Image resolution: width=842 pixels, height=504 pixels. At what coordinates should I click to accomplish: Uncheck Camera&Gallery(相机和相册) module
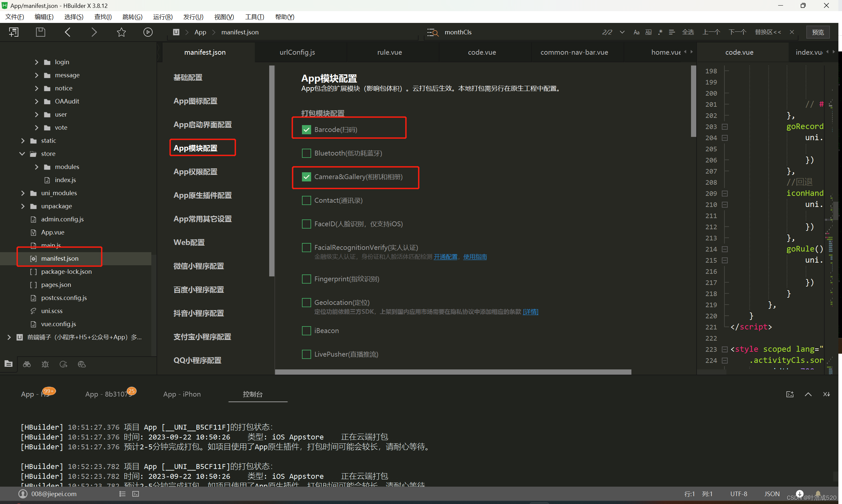306,177
